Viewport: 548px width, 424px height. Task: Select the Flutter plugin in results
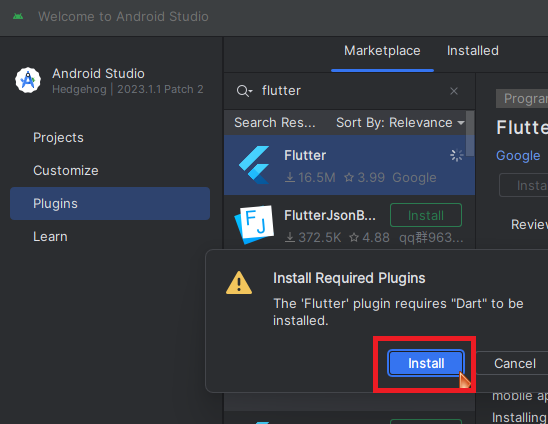(x=349, y=165)
